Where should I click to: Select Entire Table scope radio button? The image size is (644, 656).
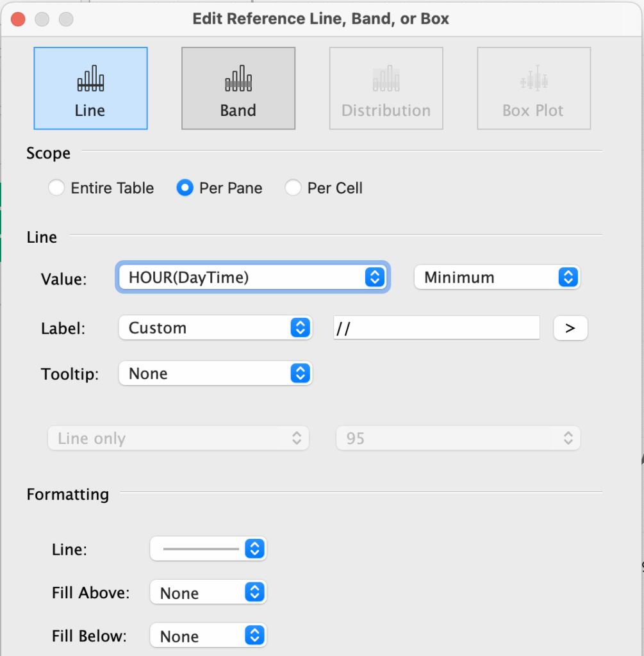tap(57, 188)
